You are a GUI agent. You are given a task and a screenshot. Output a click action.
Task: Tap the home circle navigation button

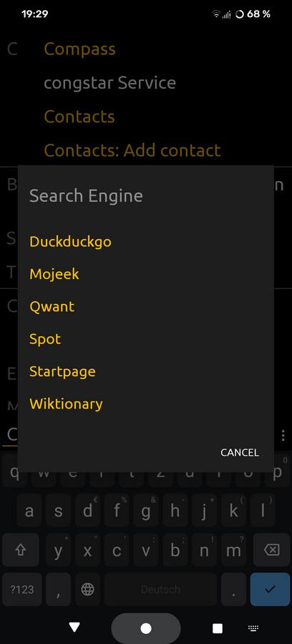pyautogui.click(x=146, y=628)
